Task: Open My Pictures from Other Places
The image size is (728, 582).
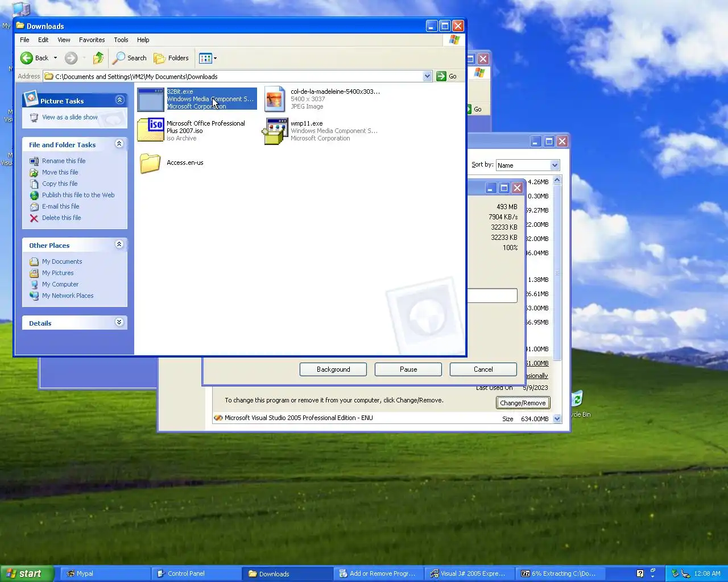Action: [57, 273]
